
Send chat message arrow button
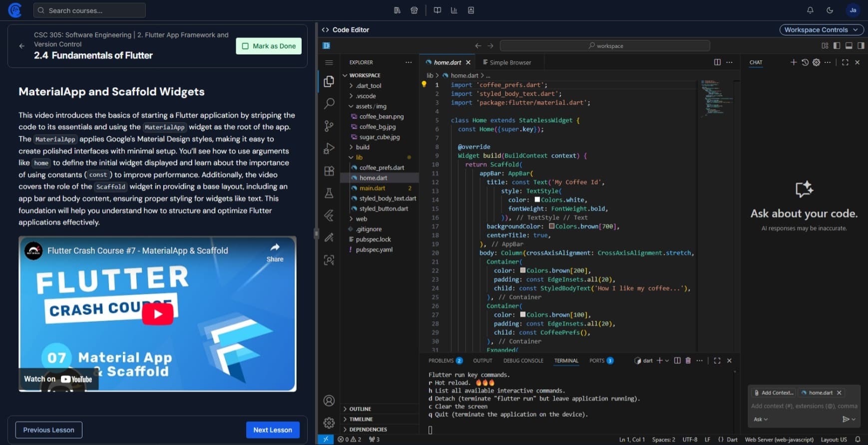click(846, 419)
